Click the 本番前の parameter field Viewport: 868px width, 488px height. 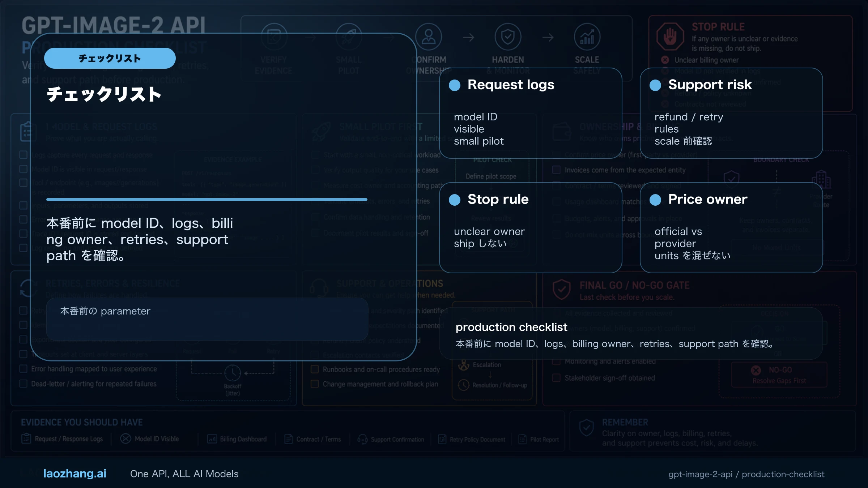[x=207, y=319]
